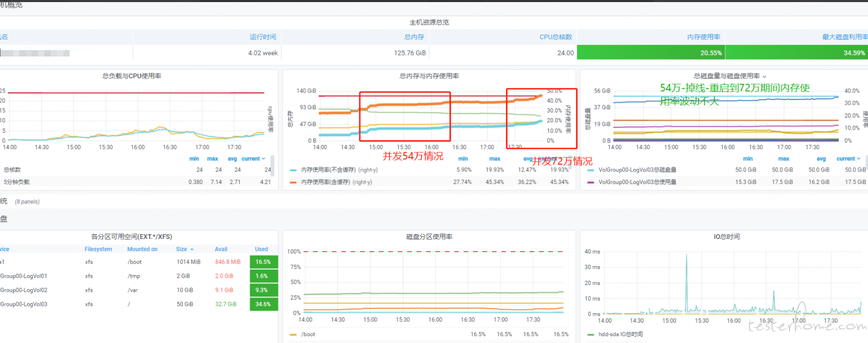The image size is (868, 343).
Task: Toggle /boot series in partition usage legend
Action: 308,334
